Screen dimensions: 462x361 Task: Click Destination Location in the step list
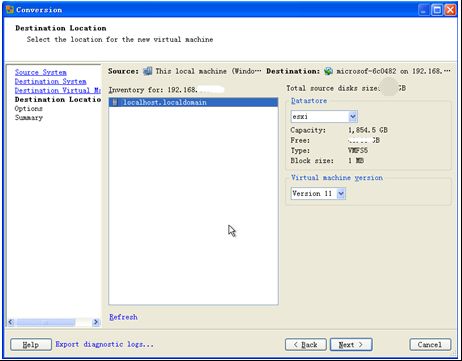[x=58, y=99]
